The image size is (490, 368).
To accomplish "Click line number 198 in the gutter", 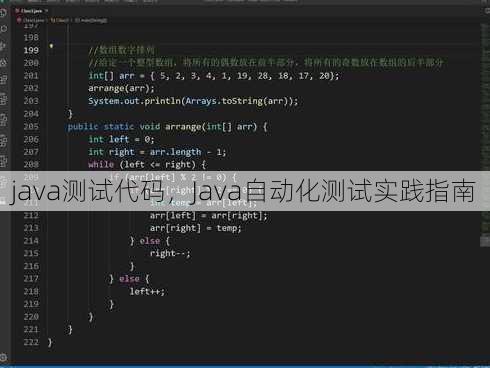I will [31, 38].
